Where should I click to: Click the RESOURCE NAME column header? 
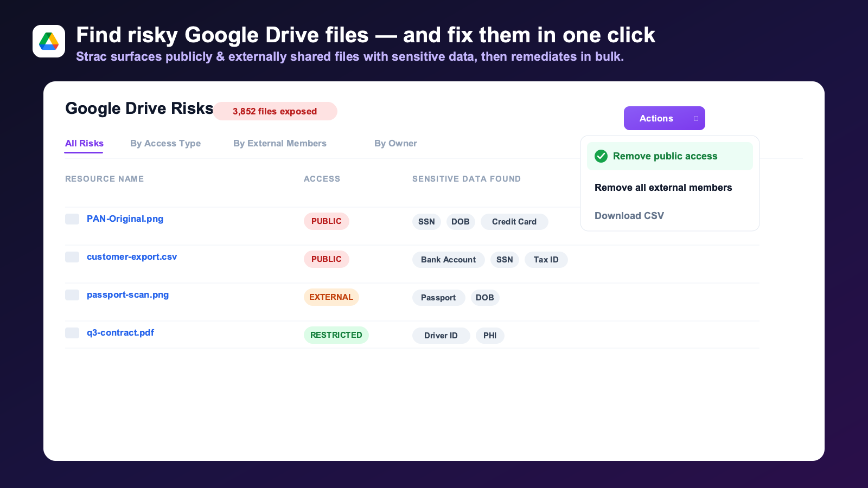[x=105, y=179]
